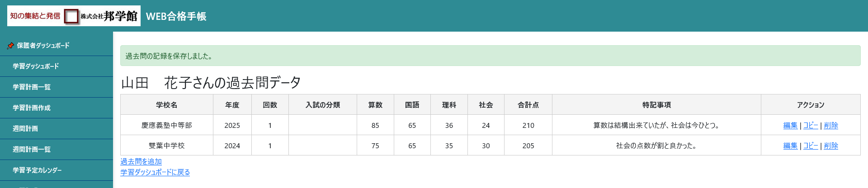Click the pin icon beside 保護者ダッシュボード

click(10, 46)
